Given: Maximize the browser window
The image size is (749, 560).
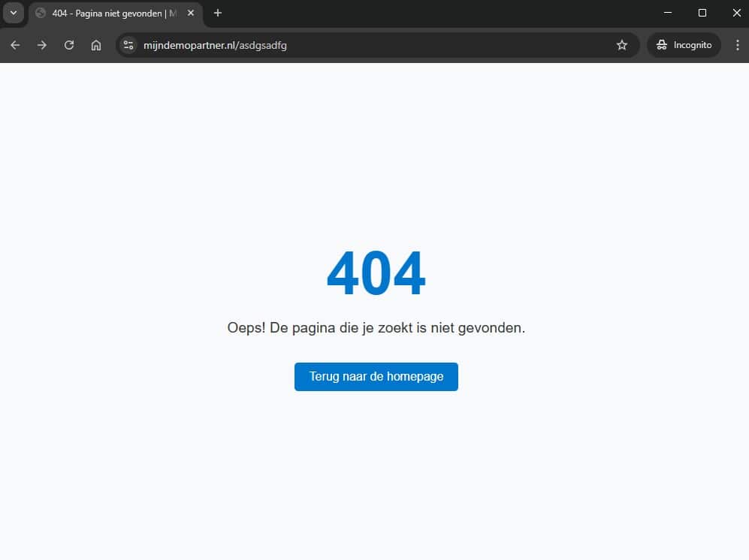Looking at the screenshot, I should tap(702, 13).
